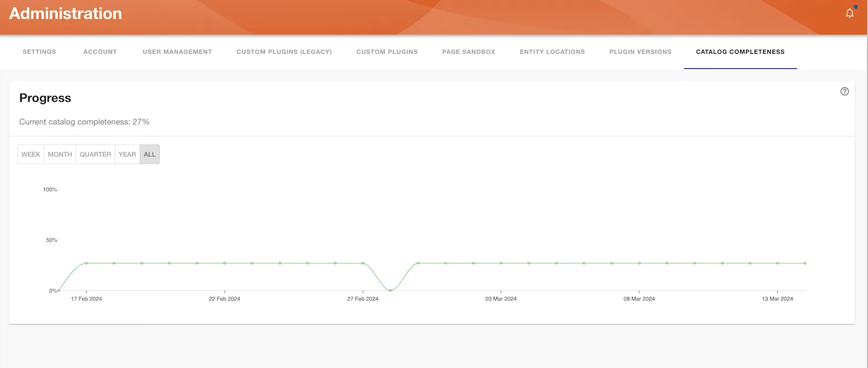Open the Page Sandbox tab
The image size is (868, 368).
click(469, 51)
